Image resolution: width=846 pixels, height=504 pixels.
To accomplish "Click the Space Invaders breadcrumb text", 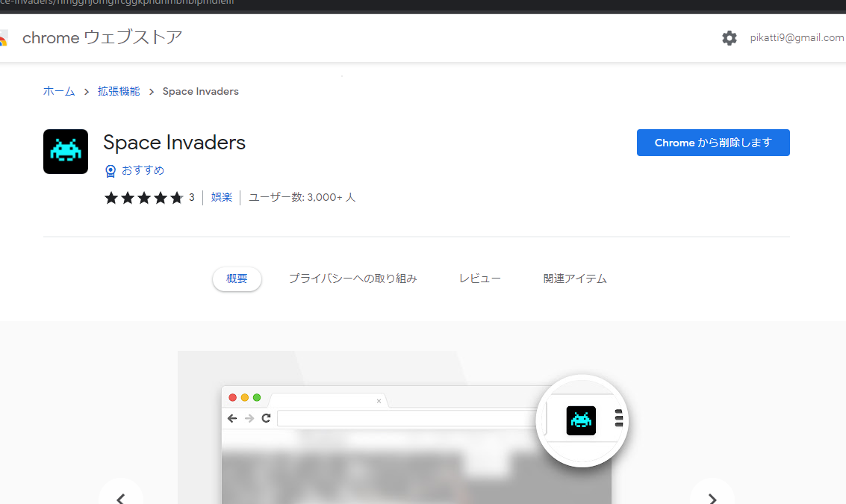I will point(201,91).
